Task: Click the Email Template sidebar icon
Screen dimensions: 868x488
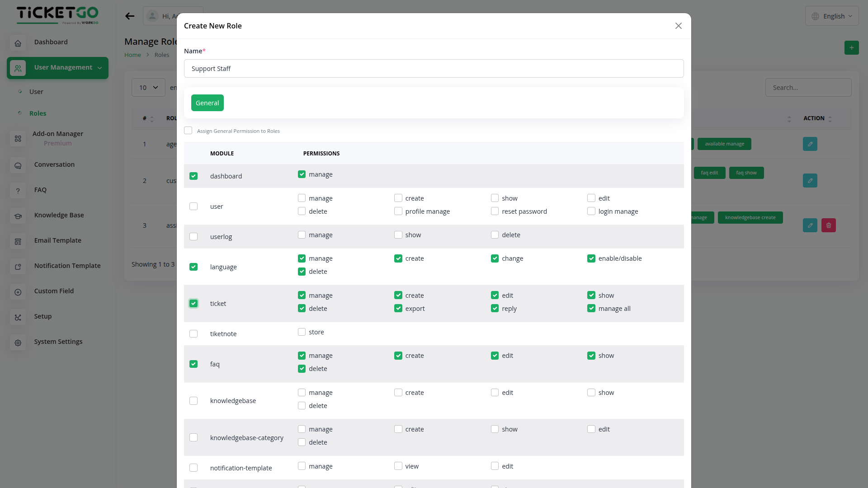Action: [18, 242]
